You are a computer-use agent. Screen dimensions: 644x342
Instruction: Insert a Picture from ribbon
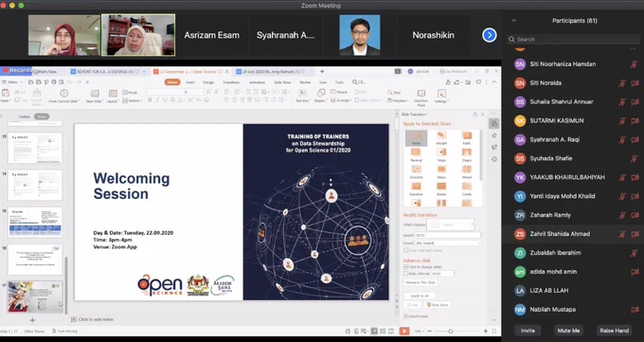339,92
